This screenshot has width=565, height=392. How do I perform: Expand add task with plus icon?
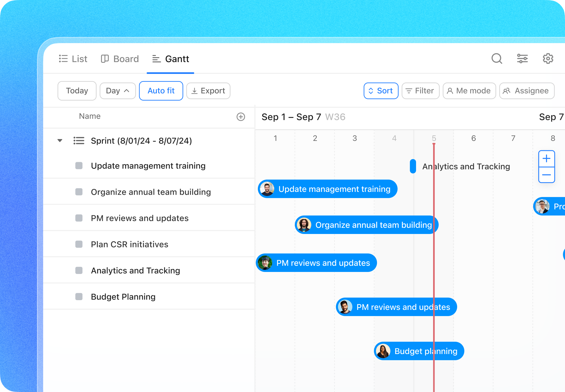[241, 117]
